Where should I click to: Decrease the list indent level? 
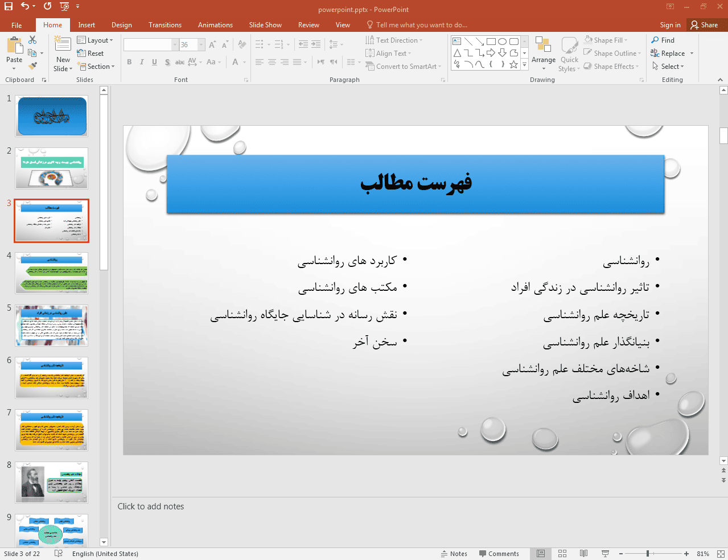click(303, 44)
